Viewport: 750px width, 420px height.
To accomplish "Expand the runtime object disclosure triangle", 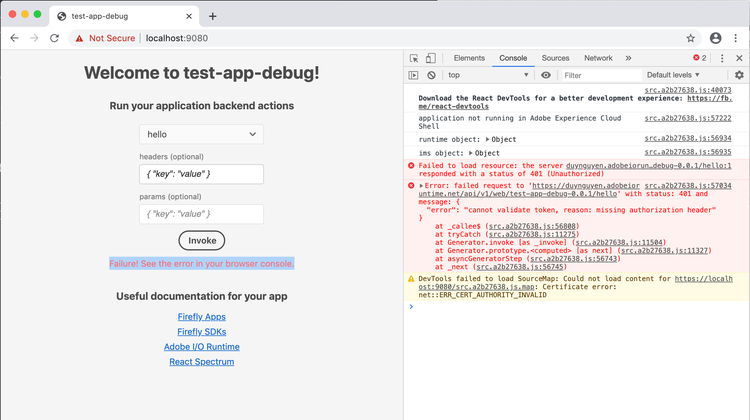I will pos(488,139).
